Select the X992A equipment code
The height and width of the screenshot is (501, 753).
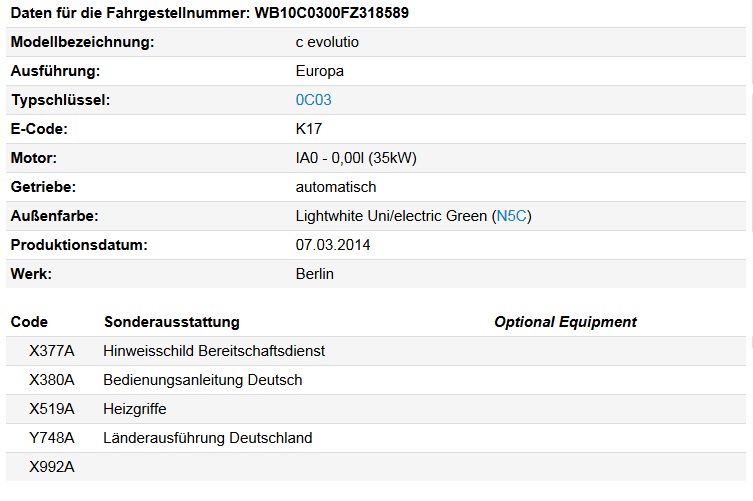[x=52, y=467]
